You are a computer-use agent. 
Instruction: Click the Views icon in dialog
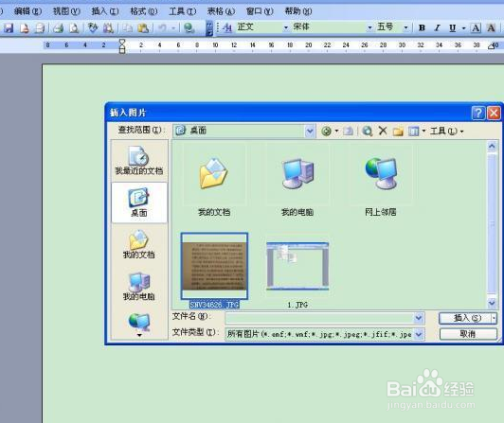(x=414, y=131)
